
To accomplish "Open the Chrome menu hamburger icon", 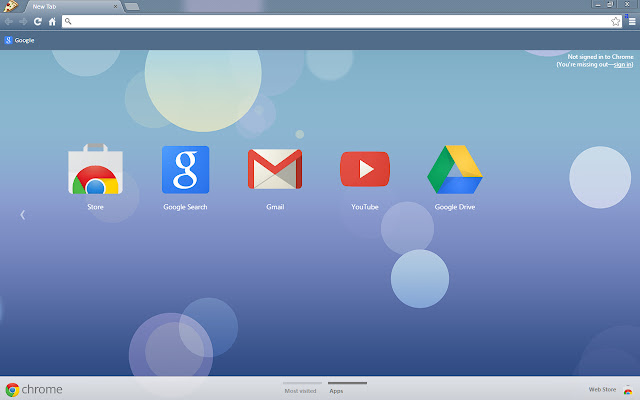I will pyautogui.click(x=632, y=22).
